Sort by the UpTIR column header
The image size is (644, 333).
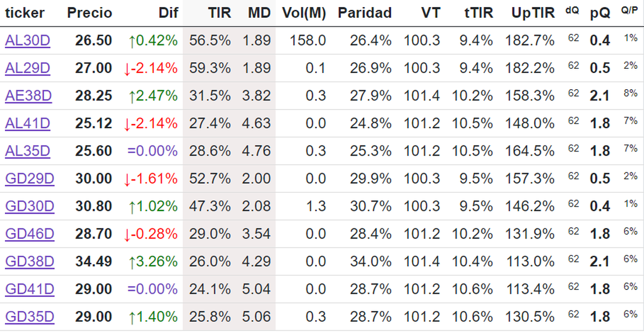click(530, 13)
